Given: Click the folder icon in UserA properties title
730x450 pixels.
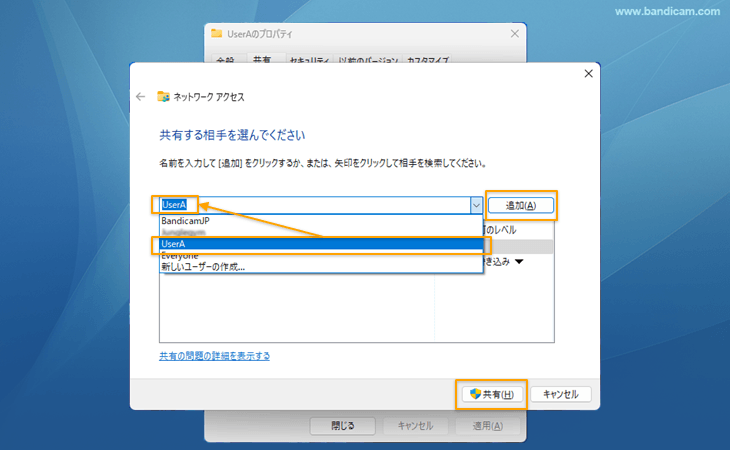Looking at the screenshot, I should 216,33.
